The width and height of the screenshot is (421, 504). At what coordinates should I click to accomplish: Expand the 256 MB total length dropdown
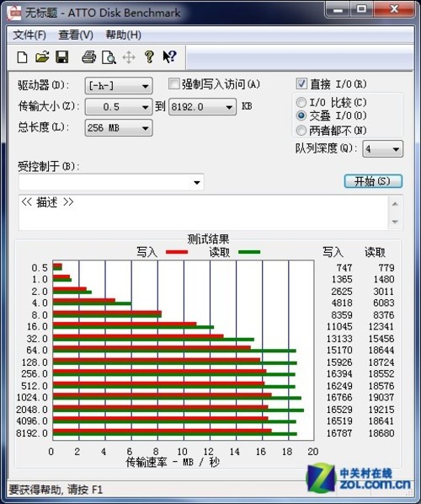[119, 128]
